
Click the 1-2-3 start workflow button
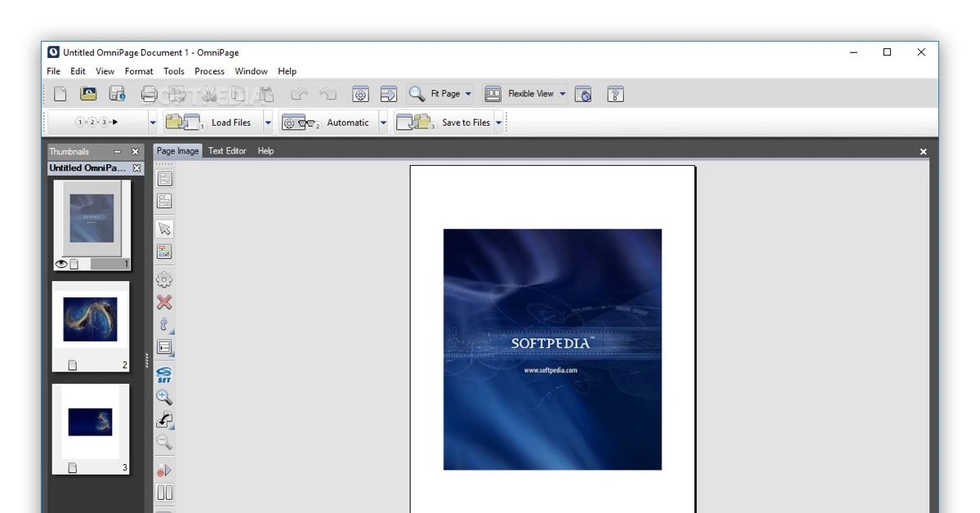pos(97,123)
